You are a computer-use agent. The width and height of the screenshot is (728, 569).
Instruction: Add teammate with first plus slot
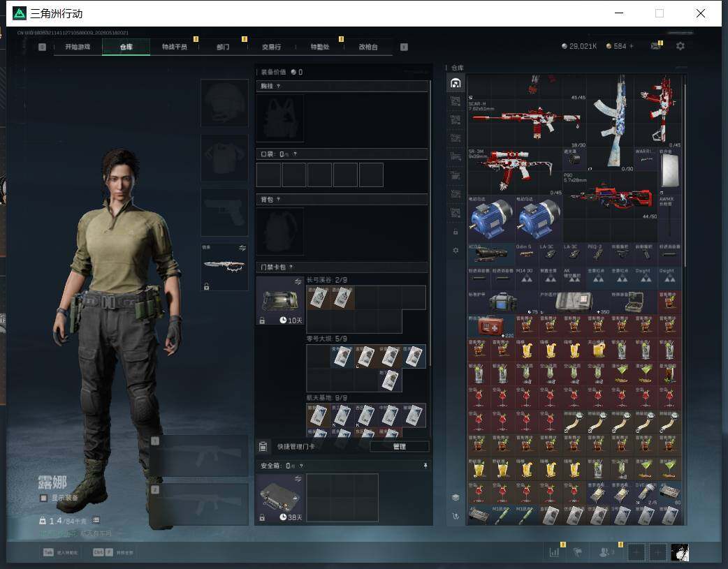(636, 552)
